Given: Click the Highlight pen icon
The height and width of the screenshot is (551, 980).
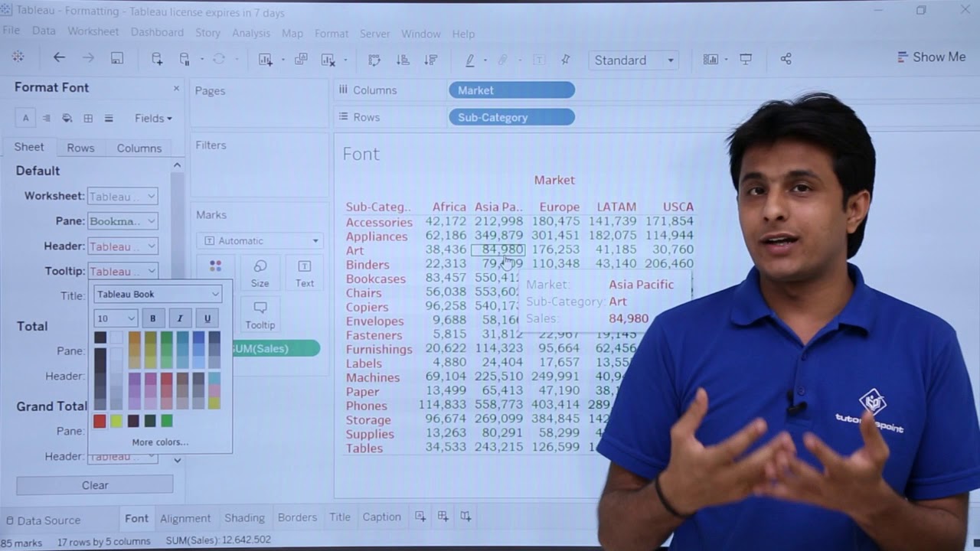Looking at the screenshot, I should pos(470,59).
